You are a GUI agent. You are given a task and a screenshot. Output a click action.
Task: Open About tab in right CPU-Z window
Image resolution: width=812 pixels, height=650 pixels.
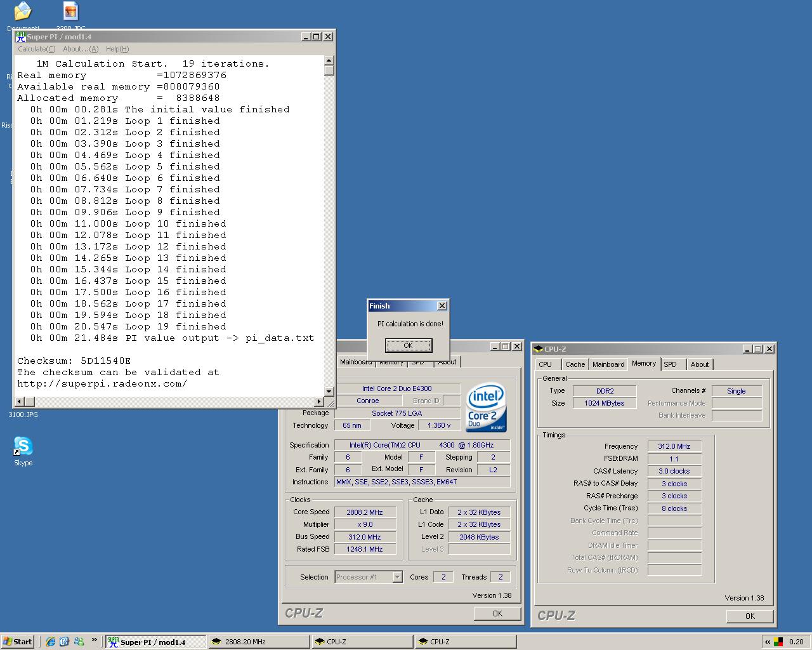point(700,364)
